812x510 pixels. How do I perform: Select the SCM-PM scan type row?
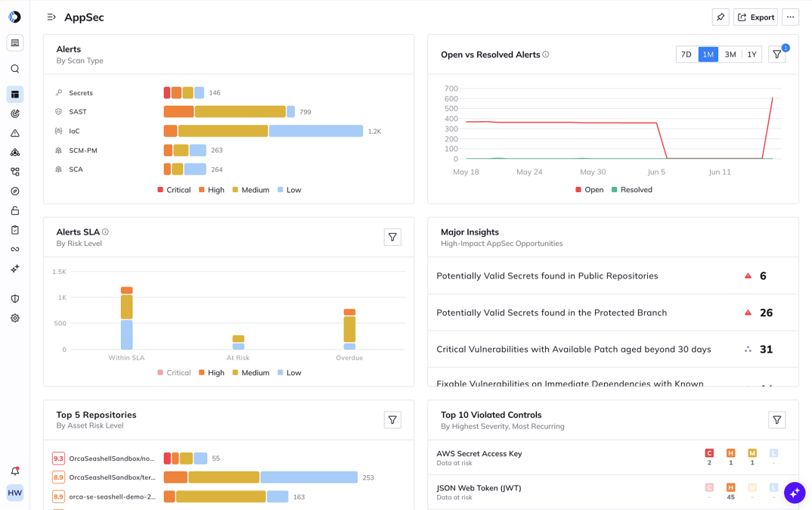point(228,151)
